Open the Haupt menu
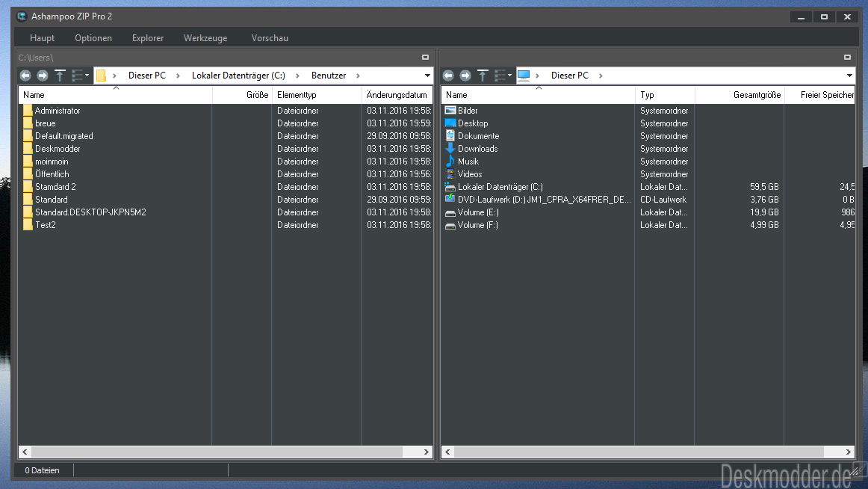Viewport: 868px width, 489px height. point(42,38)
